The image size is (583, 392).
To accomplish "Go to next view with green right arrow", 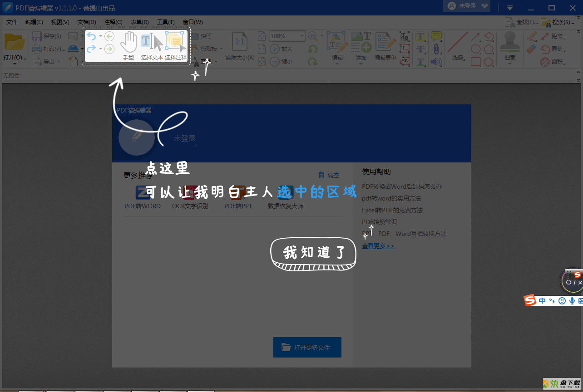I will point(109,49).
